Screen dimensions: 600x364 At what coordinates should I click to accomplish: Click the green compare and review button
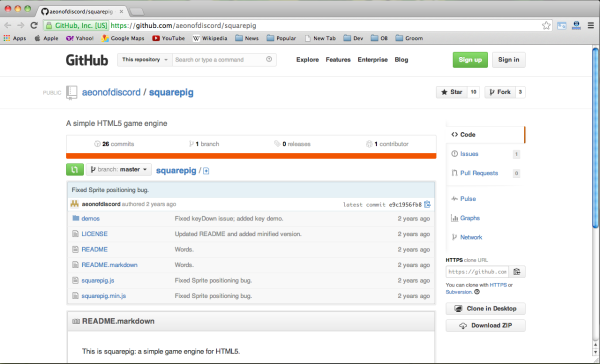75,169
